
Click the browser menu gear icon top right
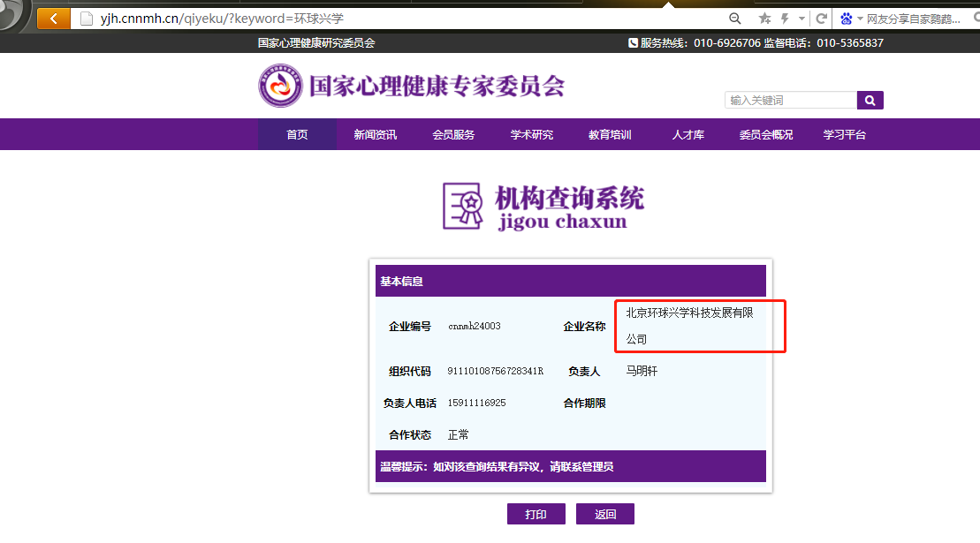(975, 18)
